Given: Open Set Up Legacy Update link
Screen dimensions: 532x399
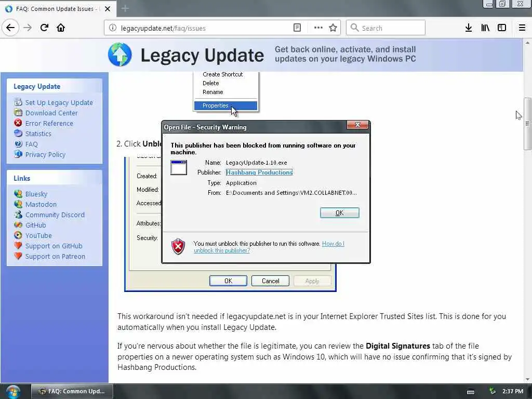Looking at the screenshot, I should [59, 102].
